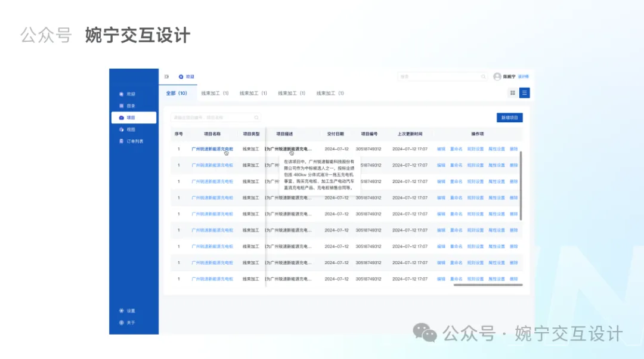The height and width of the screenshot is (359, 644).
Task: Click 编辑 in the first table row
Action: click(x=441, y=149)
